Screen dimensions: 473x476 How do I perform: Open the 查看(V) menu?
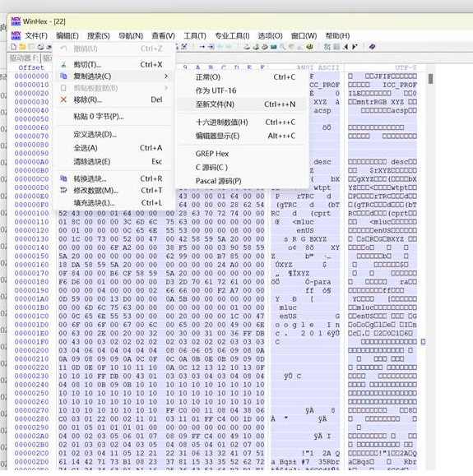[164, 36]
